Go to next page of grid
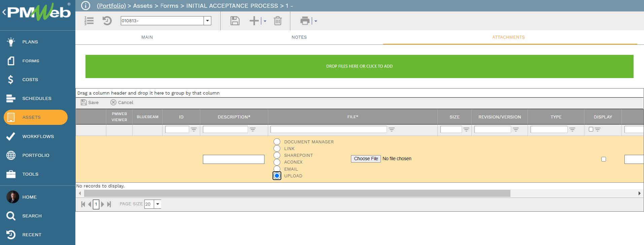Viewport: 644px width, 245px height. pyautogui.click(x=103, y=204)
